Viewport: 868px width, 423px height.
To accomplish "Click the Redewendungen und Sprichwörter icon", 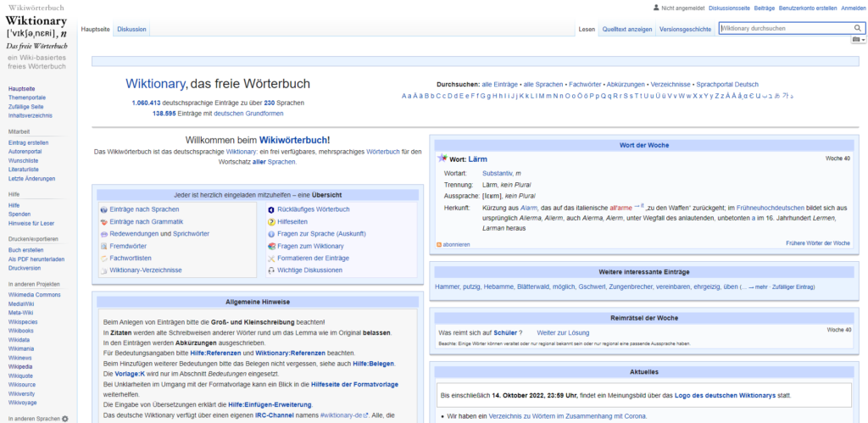I will pyautogui.click(x=103, y=234).
